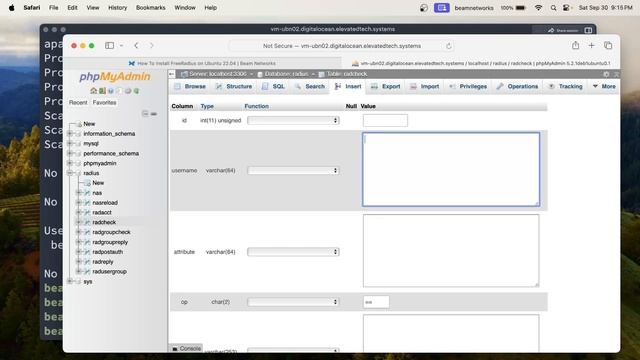Switch to the Structure tab
The width and height of the screenshot is (640, 360).
click(x=234, y=87)
